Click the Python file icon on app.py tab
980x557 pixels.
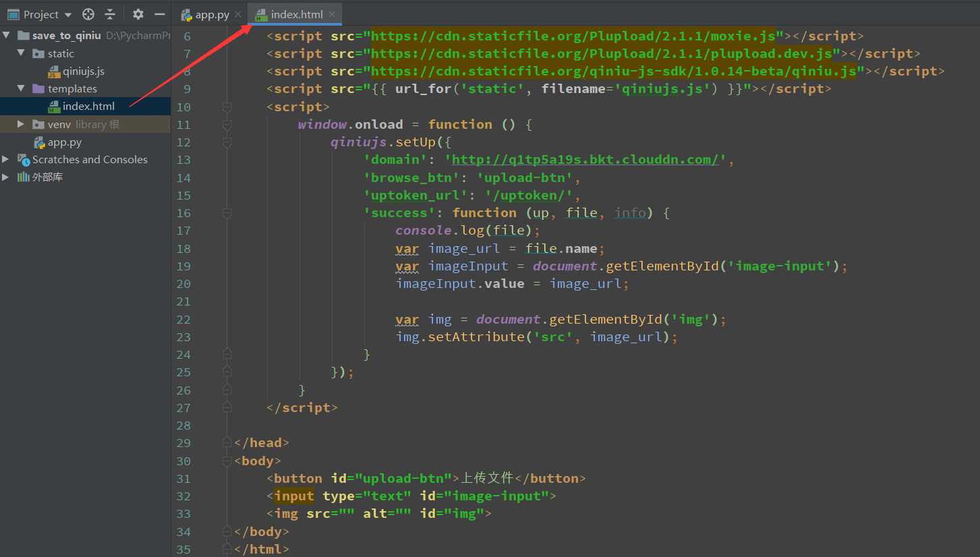pos(186,15)
